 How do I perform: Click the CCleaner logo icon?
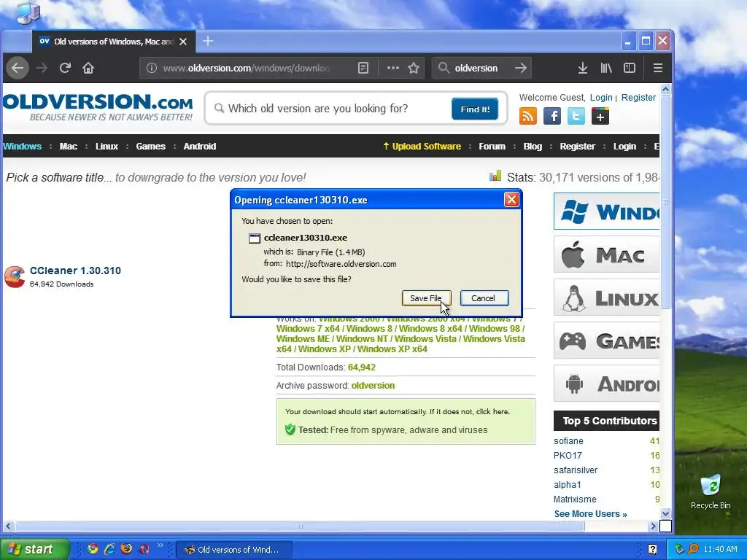tap(15, 276)
